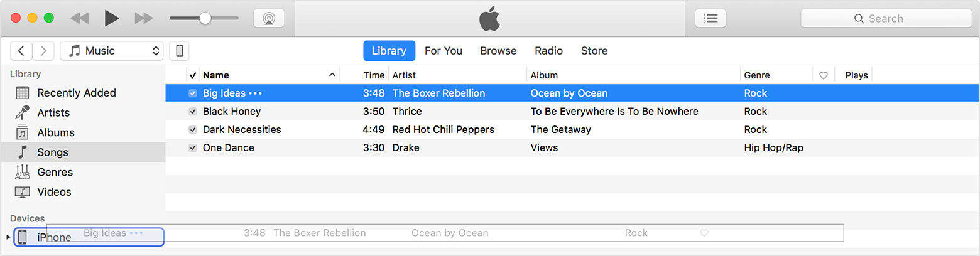Select Albums in the sidebar
The height and width of the screenshot is (256, 980).
[x=83, y=132]
